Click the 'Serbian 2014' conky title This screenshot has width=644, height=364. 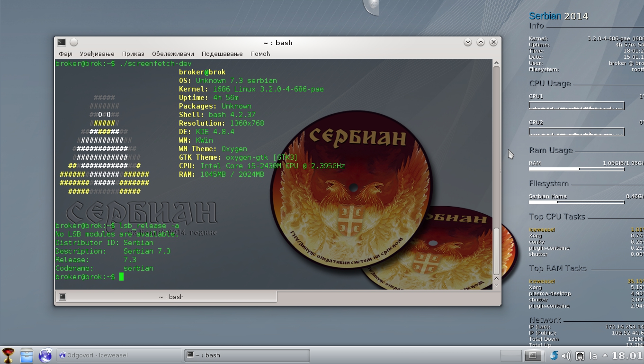559,16
